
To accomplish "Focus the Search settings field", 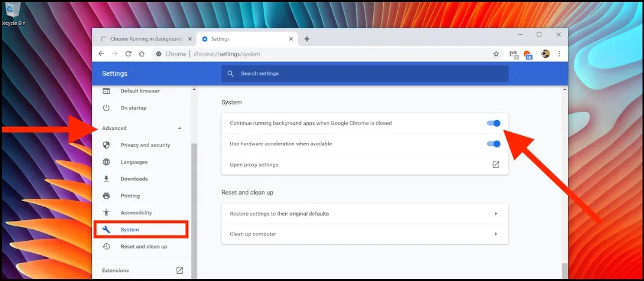I will pyautogui.click(x=365, y=73).
